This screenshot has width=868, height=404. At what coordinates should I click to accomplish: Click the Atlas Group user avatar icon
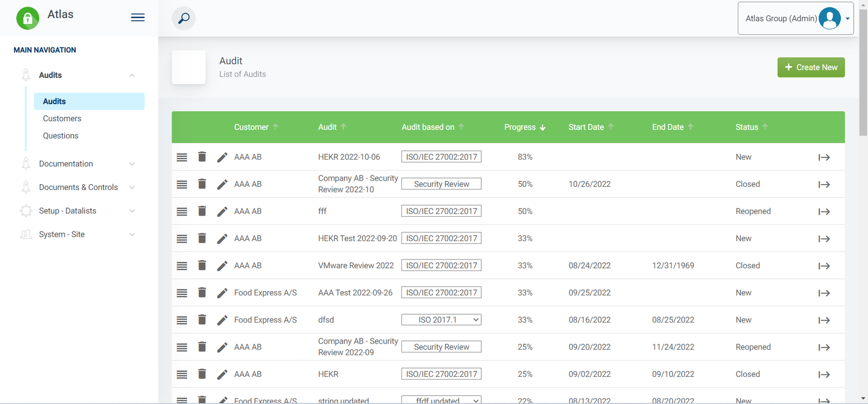[x=829, y=18]
